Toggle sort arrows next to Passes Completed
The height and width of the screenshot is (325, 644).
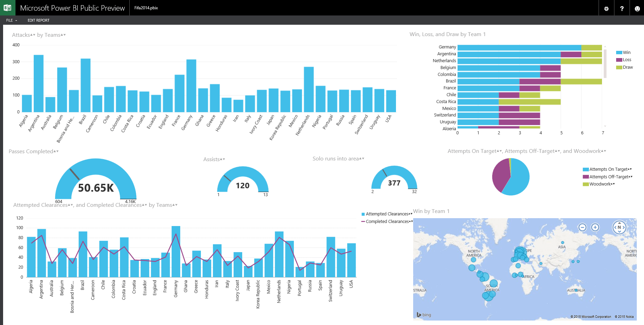pos(56,151)
